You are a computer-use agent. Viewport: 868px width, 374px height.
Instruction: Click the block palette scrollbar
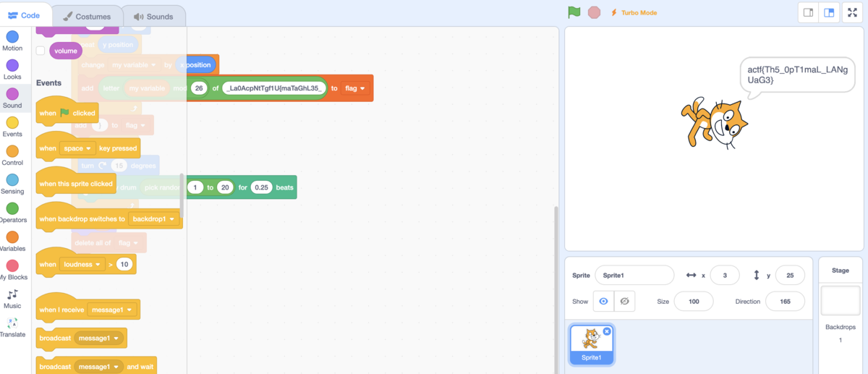coord(182,195)
